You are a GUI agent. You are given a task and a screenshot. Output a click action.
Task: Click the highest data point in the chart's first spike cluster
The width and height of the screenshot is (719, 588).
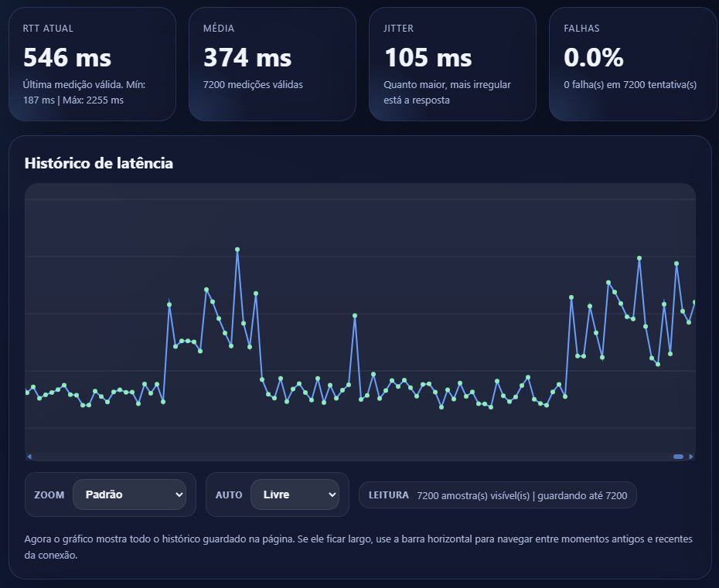pos(237,250)
